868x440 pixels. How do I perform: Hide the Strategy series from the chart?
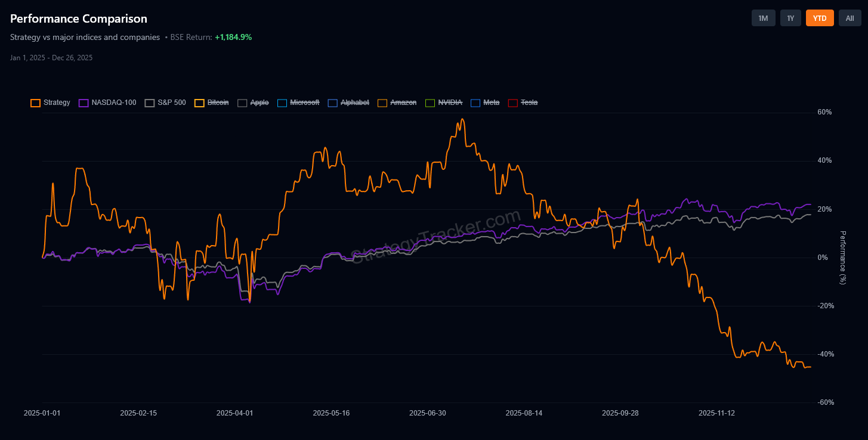tap(50, 103)
